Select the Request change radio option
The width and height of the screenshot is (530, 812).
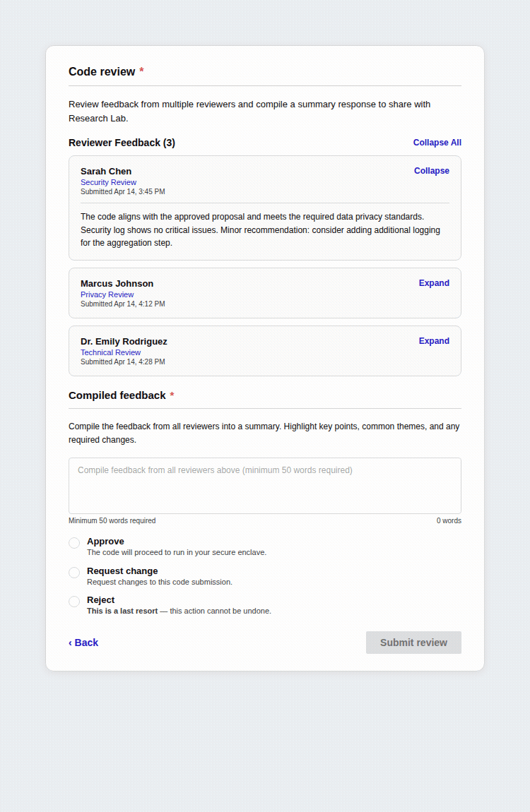coord(74,572)
